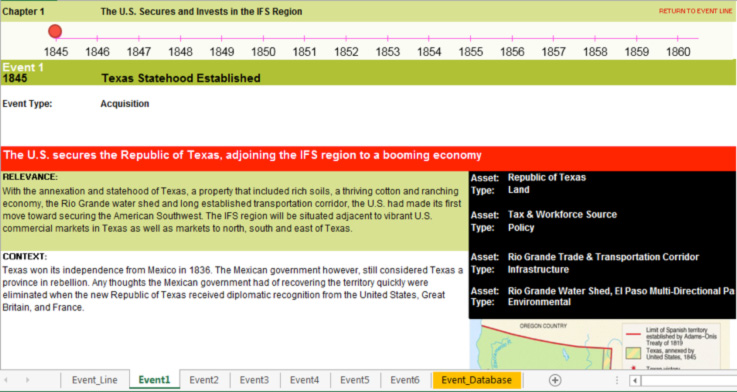Screen dimensions: 737x392
Task: Go to the Event5 sheet tab
Action: tap(355, 380)
